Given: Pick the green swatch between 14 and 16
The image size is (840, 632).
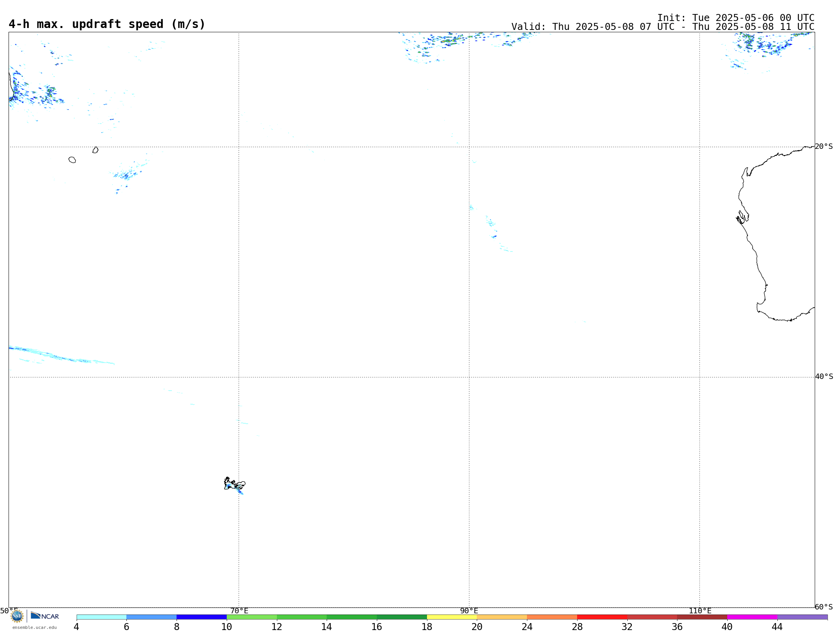Looking at the screenshot, I should point(352,617).
